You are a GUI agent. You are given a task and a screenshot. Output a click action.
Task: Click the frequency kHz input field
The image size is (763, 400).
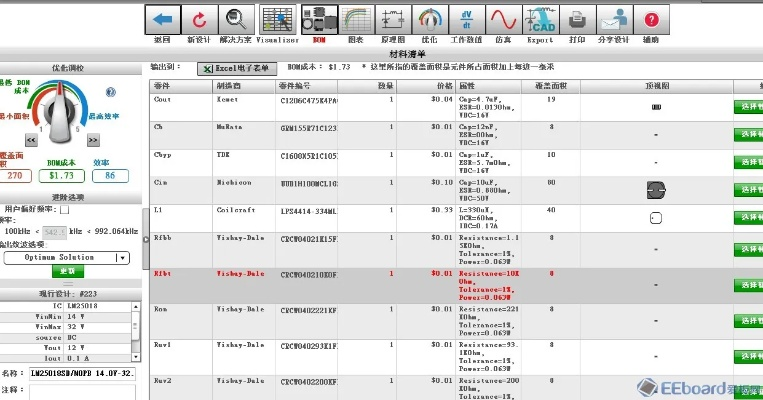(54, 232)
